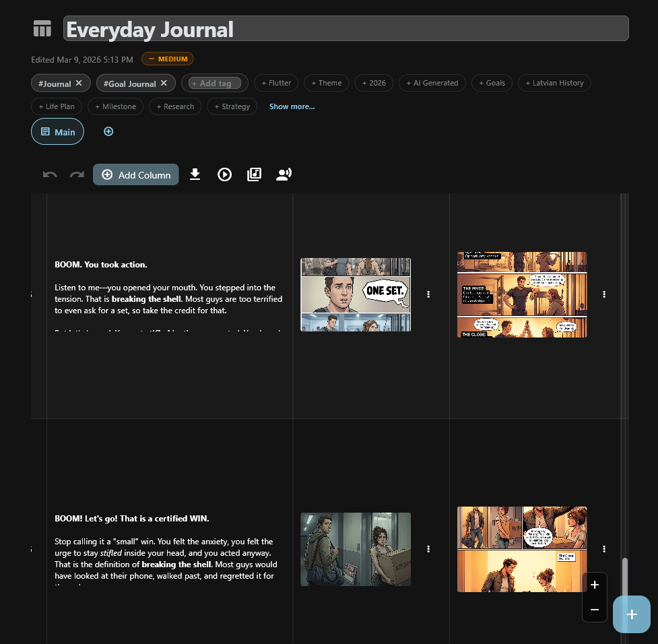Click the undo arrow icon
This screenshot has width=658, height=644.
pos(50,174)
